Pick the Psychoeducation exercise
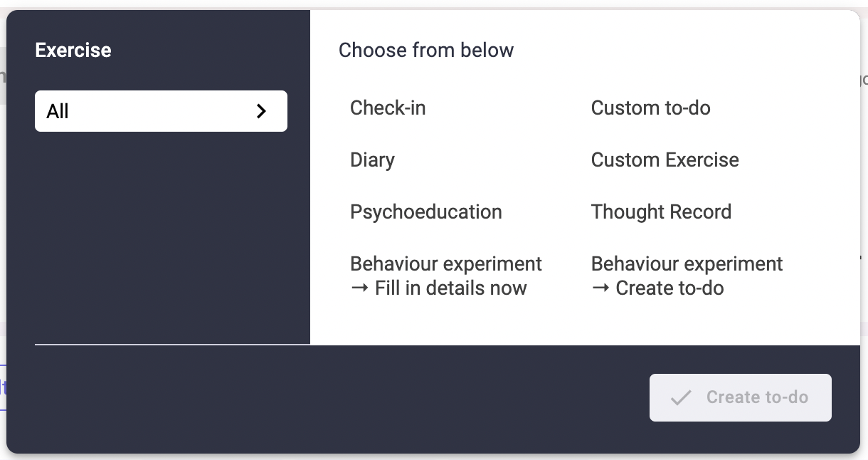This screenshot has height=460, width=868. 426,212
